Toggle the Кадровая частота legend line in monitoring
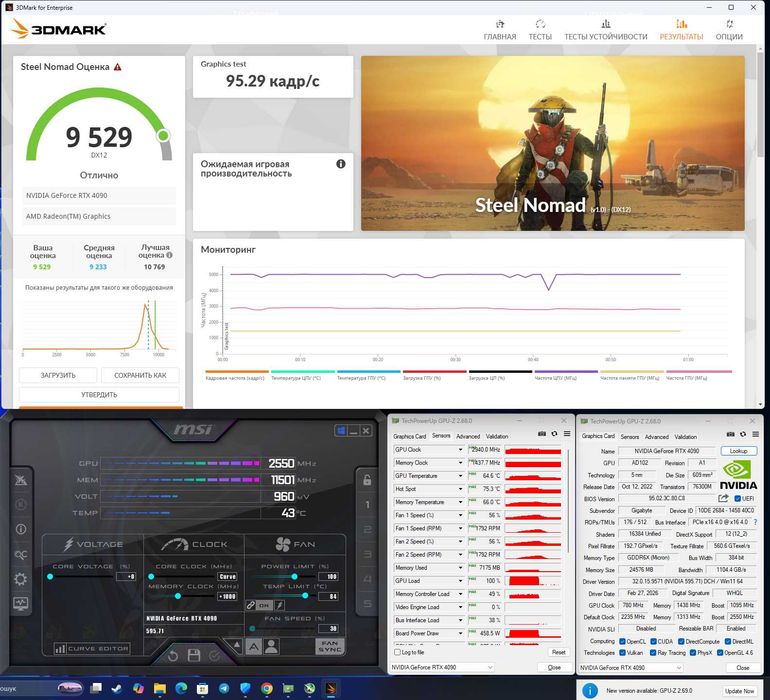 tap(237, 375)
